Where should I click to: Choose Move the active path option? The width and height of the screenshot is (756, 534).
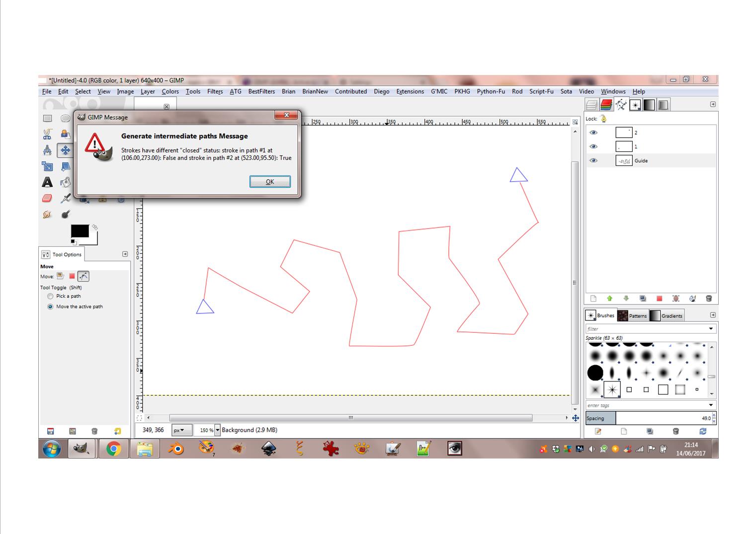coord(50,306)
